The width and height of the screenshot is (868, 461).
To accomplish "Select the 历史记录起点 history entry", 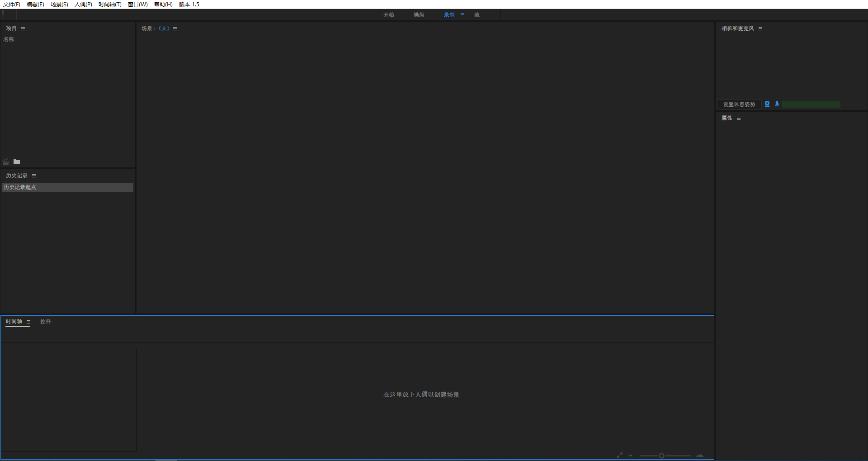I will [x=67, y=187].
